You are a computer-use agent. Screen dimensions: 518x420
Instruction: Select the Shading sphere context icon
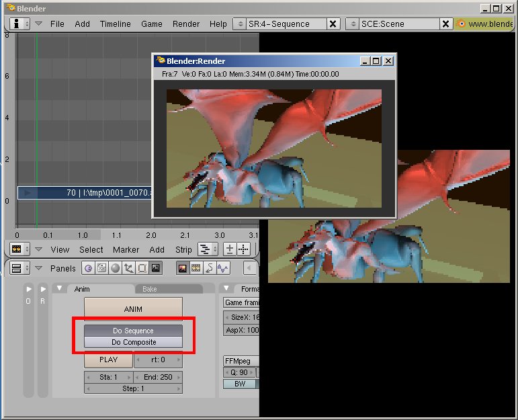[116, 268]
